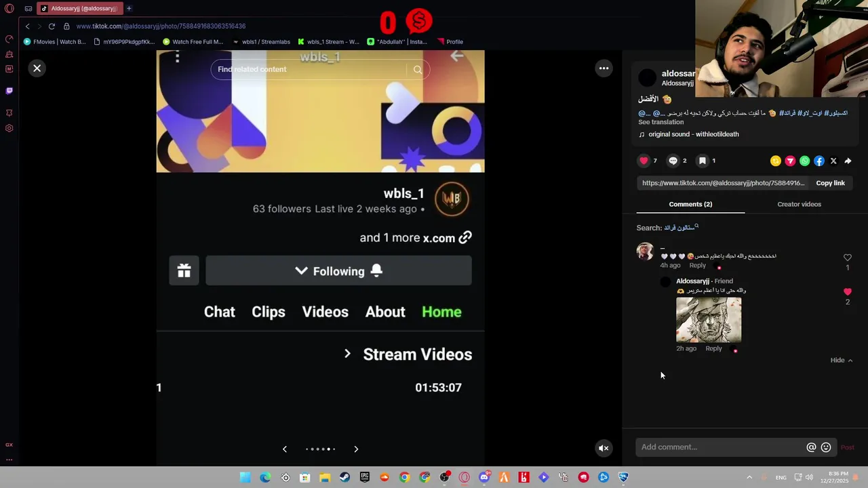Share the post to Facebook
The image size is (868, 488).
pos(819,161)
